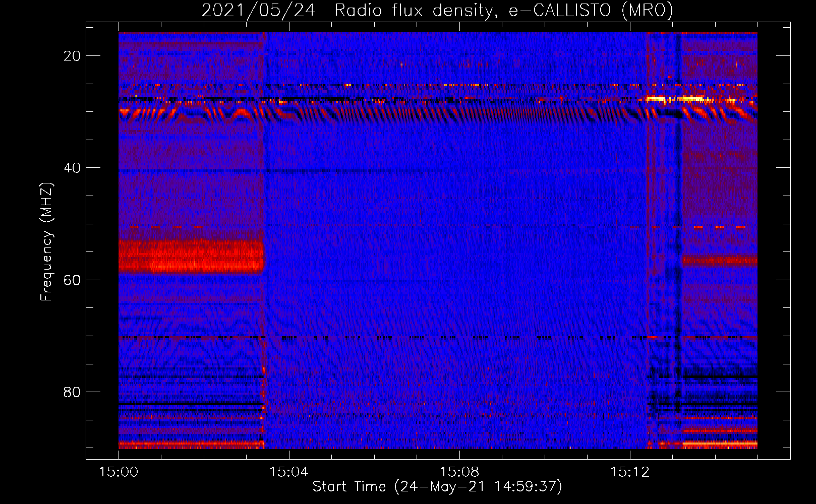Click the 15:08 time tick label
Image resolution: width=816 pixels, height=504 pixels.
pyautogui.click(x=459, y=472)
